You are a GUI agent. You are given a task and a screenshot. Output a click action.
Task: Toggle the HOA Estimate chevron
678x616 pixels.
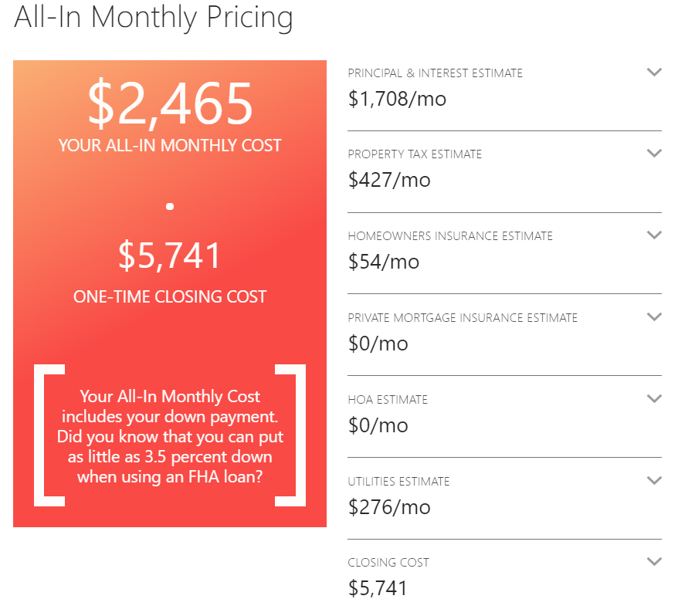[x=654, y=398]
